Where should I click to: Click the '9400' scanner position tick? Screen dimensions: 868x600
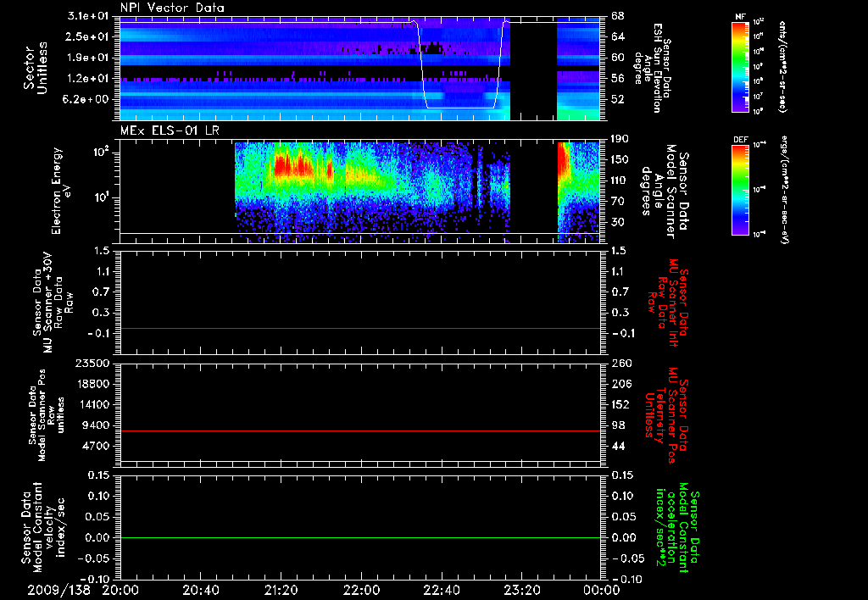[97, 425]
